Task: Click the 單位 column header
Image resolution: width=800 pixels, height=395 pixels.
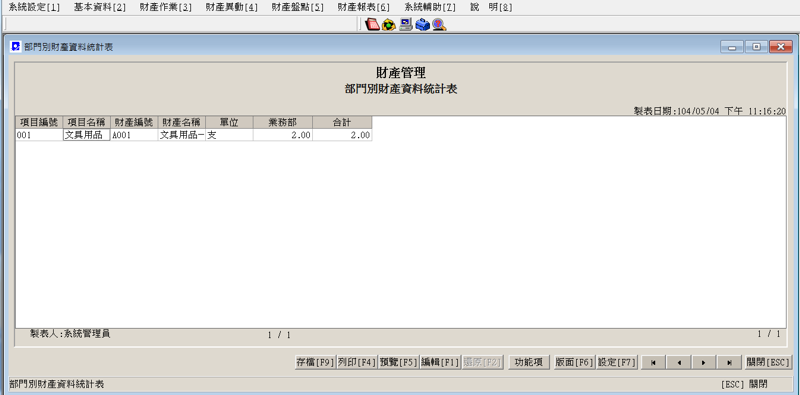Action: point(229,122)
